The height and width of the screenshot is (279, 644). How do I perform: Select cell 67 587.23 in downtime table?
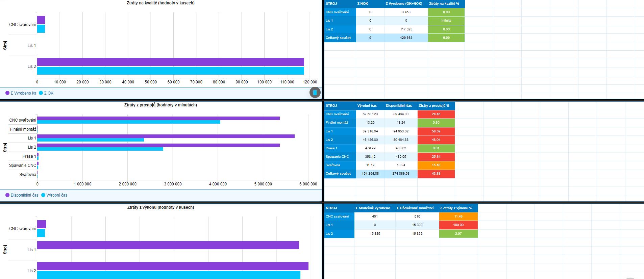pyautogui.click(x=370, y=114)
